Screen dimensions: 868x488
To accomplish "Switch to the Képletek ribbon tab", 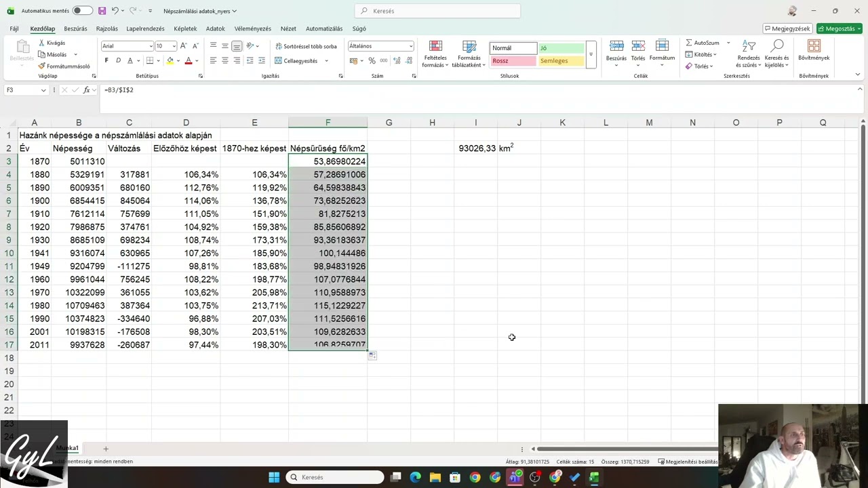I will pos(185,28).
